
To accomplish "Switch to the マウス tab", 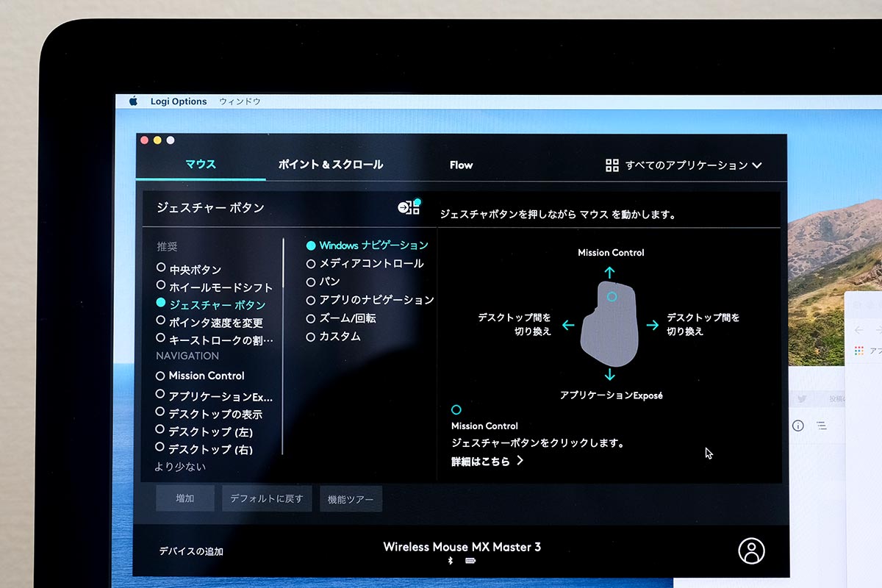I will [201, 164].
